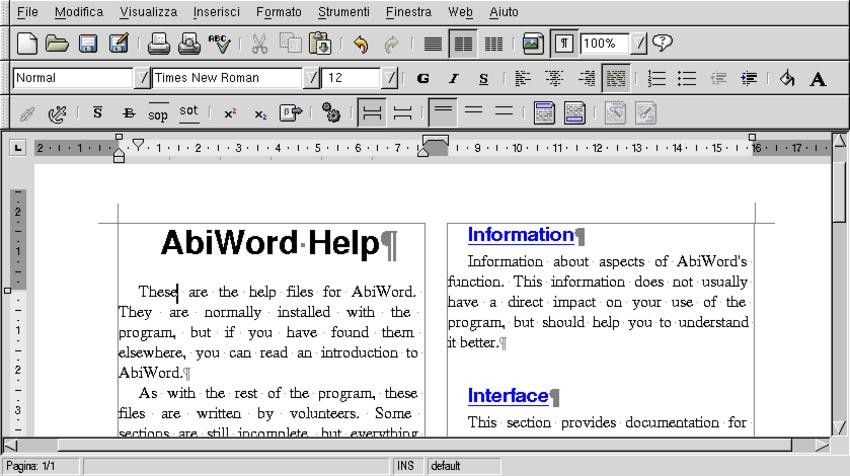Open font color picker A icon
Viewport: 850px width, 476px height.
click(x=818, y=79)
